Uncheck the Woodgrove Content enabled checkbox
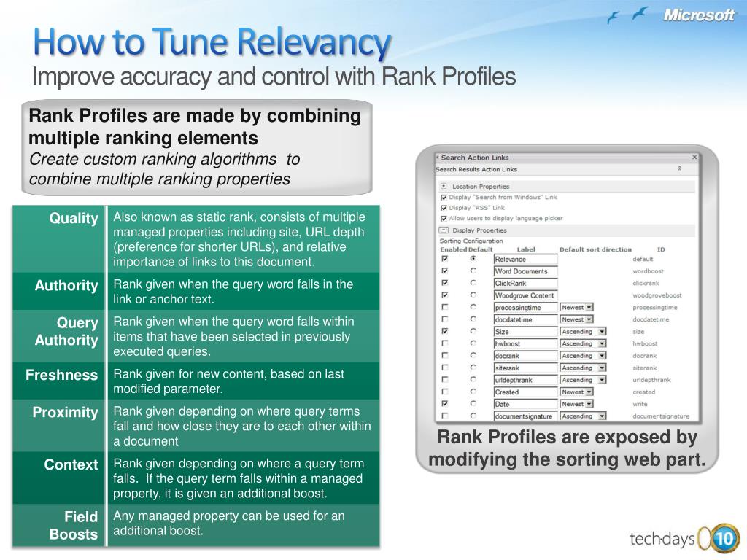Viewport: 747px width, 560px height. [445, 295]
